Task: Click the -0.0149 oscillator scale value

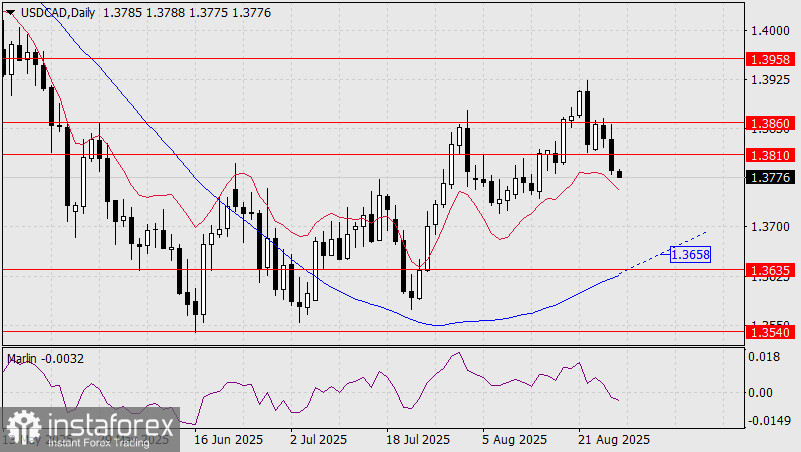Action: [769, 421]
